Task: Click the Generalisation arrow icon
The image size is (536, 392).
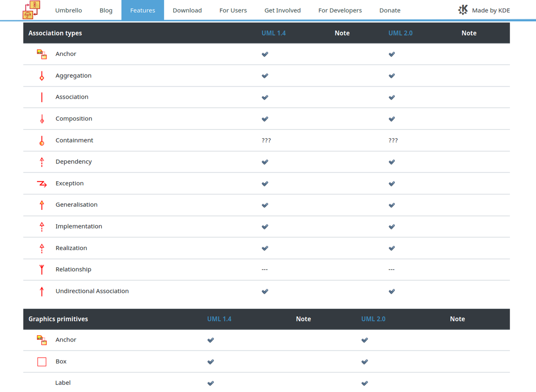Action: [42, 205]
